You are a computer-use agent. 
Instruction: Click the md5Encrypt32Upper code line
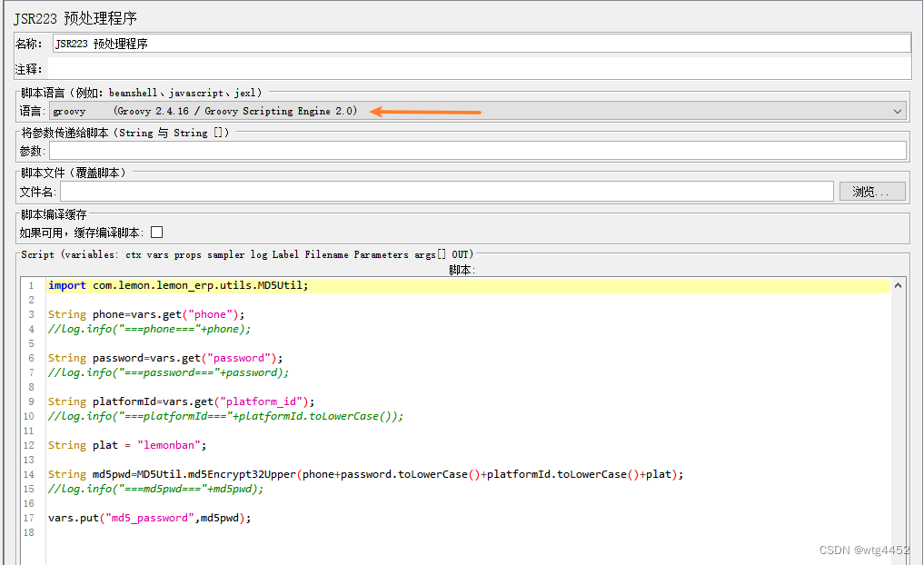[365, 474]
